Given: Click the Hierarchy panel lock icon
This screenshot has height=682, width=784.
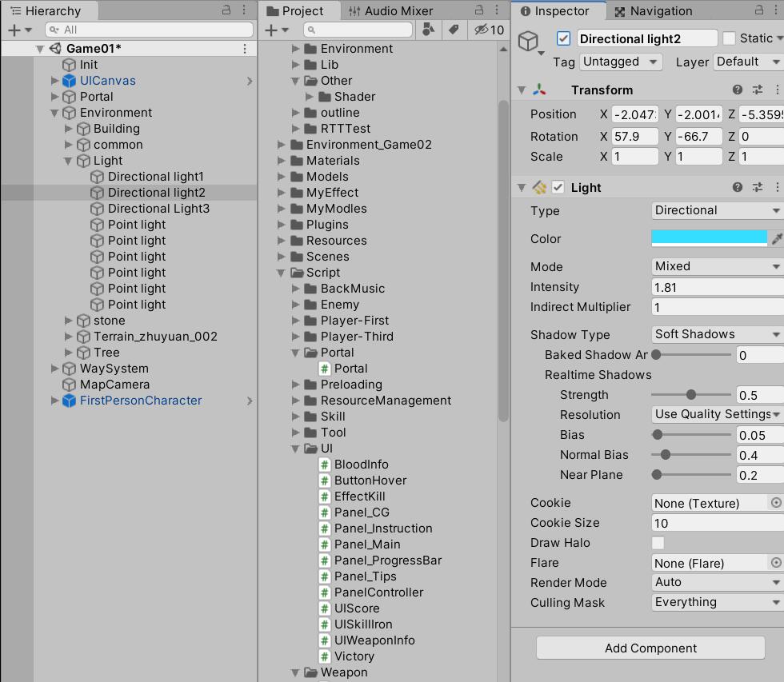Looking at the screenshot, I should coord(226,10).
